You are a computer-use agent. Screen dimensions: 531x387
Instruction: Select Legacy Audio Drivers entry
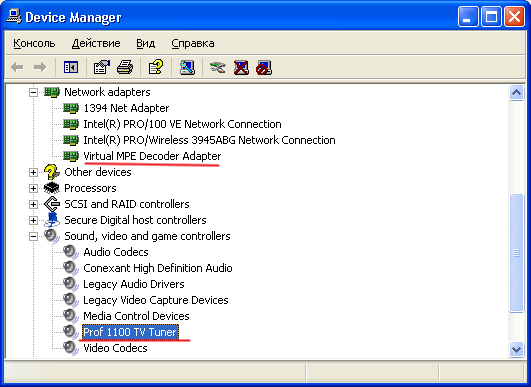(134, 284)
